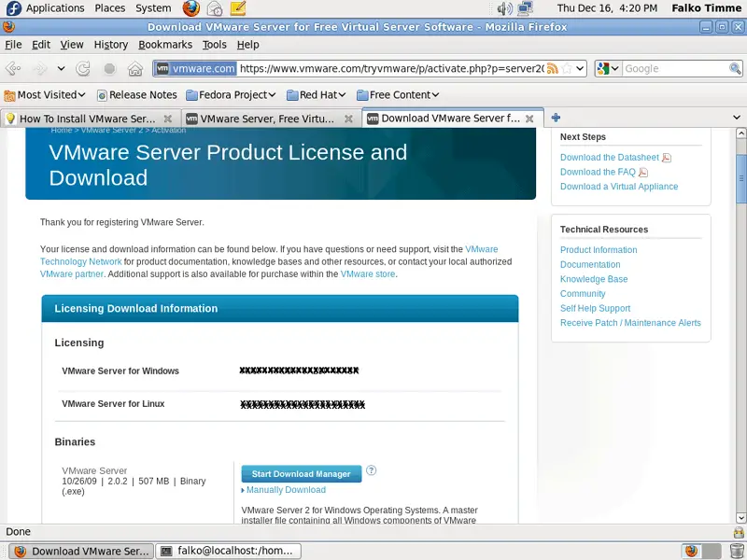Close the 'How To Install VMware Ser...' tab

click(x=168, y=119)
